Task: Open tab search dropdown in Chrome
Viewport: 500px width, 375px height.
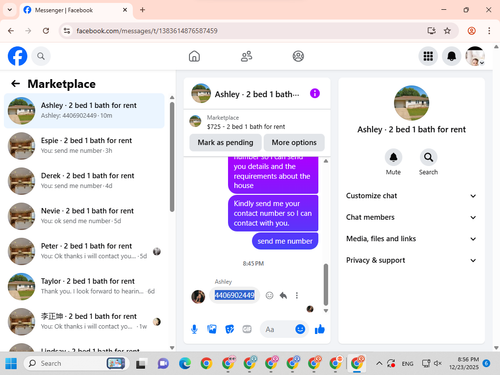Action: tap(10, 10)
